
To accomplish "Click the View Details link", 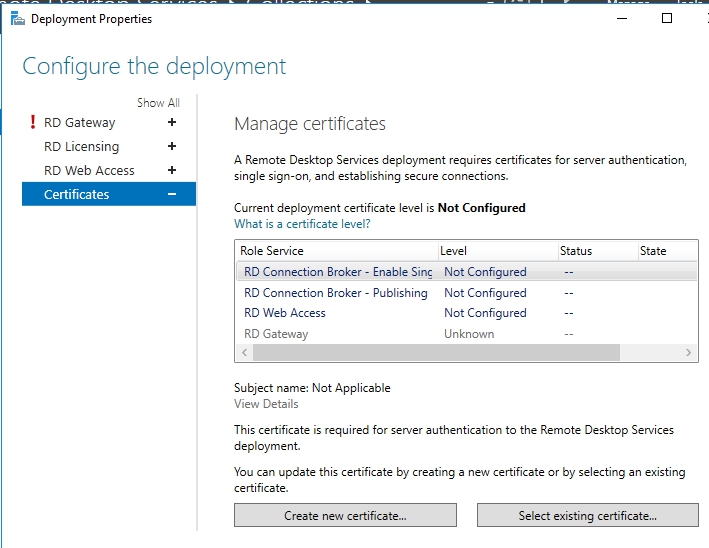I will [266, 404].
